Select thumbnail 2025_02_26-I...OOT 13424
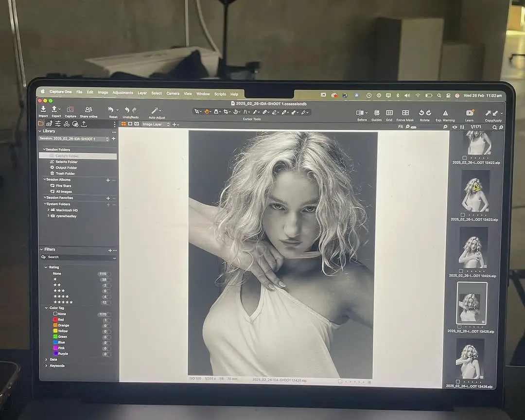Viewport: 525px width, 420px height. [473, 247]
